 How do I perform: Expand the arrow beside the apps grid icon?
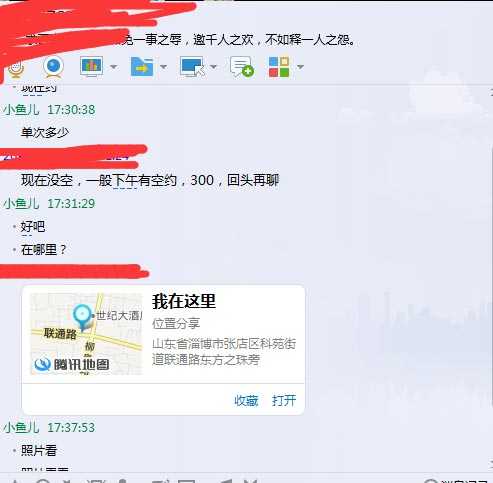[300, 67]
